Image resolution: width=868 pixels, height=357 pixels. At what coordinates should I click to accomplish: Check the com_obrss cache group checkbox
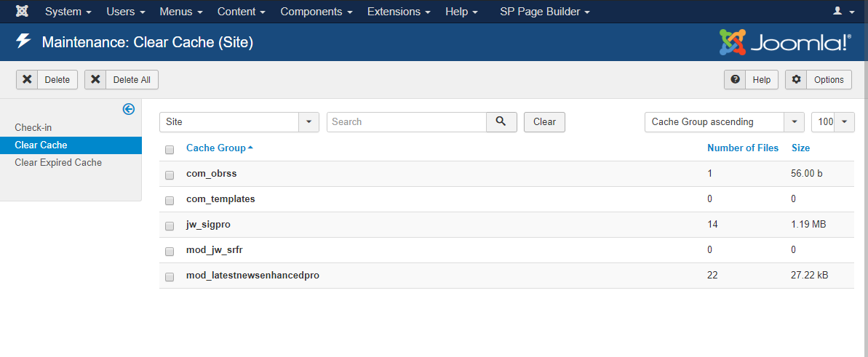170,175
